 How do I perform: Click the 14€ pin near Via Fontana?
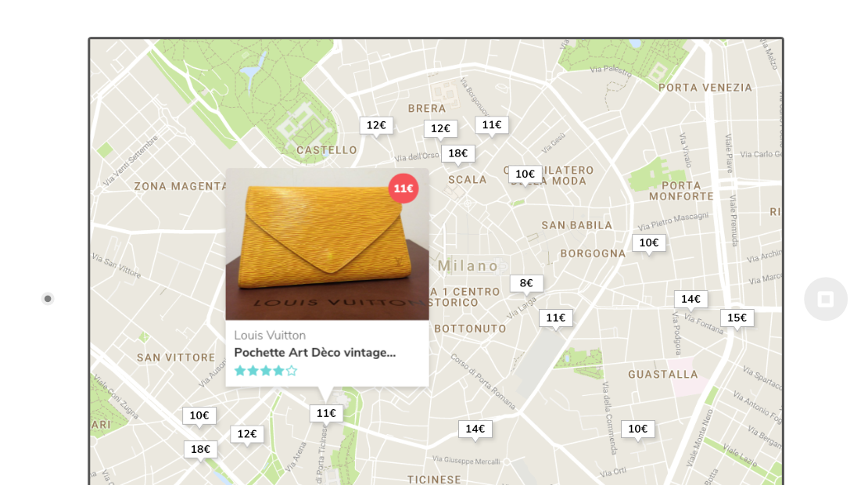tap(691, 298)
